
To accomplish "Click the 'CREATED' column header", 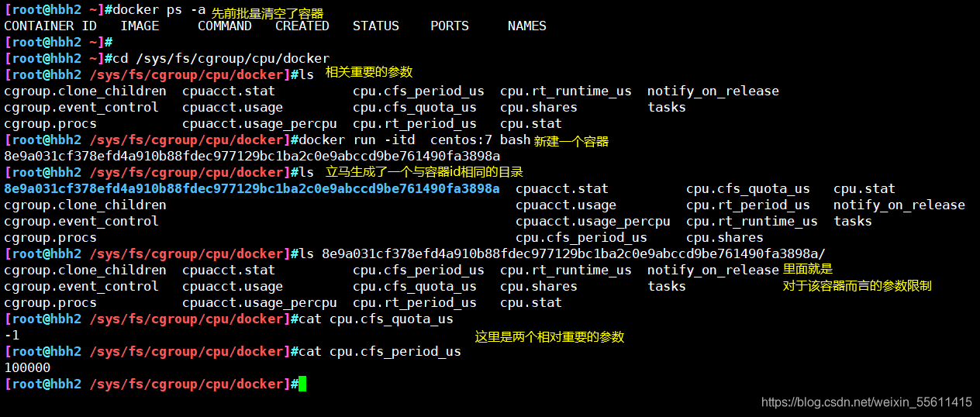I will coord(302,26).
